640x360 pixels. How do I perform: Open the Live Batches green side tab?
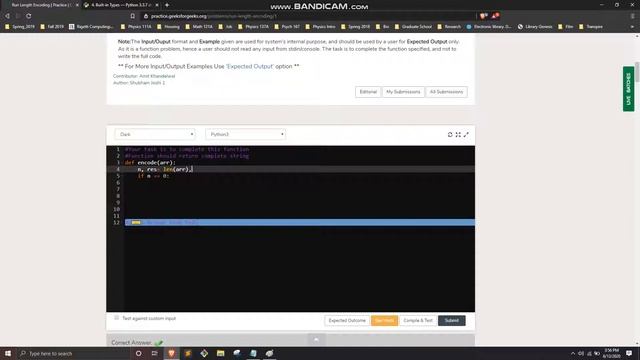point(628,89)
